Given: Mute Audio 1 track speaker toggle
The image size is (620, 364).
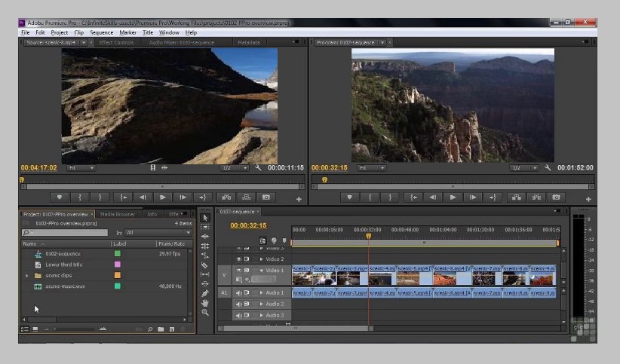Looking at the screenshot, I should [239, 292].
